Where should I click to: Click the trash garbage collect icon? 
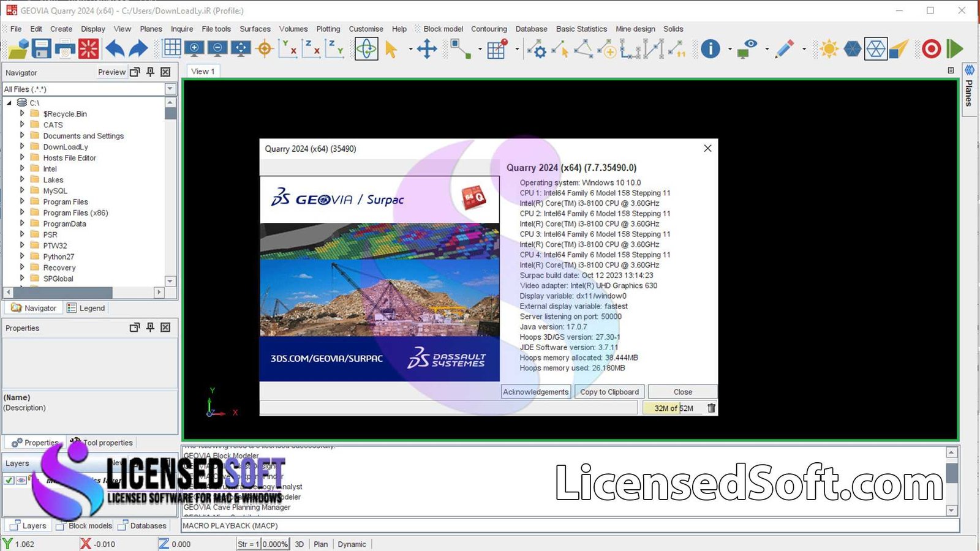point(711,408)
